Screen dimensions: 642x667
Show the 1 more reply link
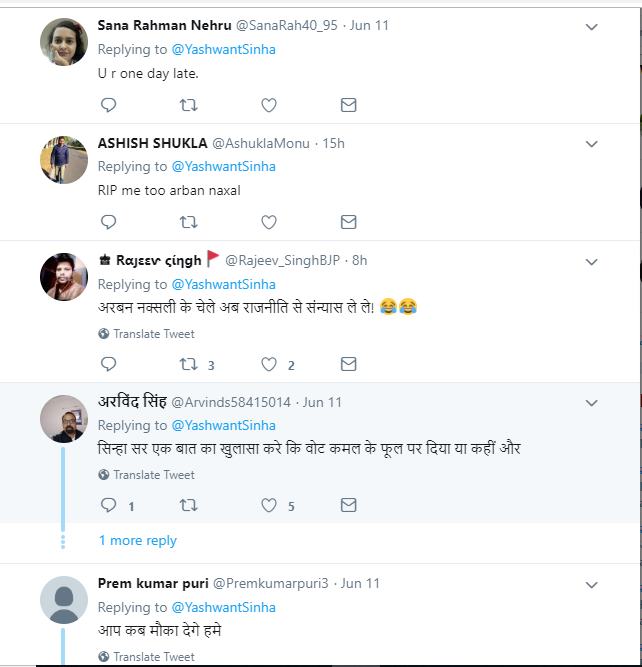(x=137, y=540)
